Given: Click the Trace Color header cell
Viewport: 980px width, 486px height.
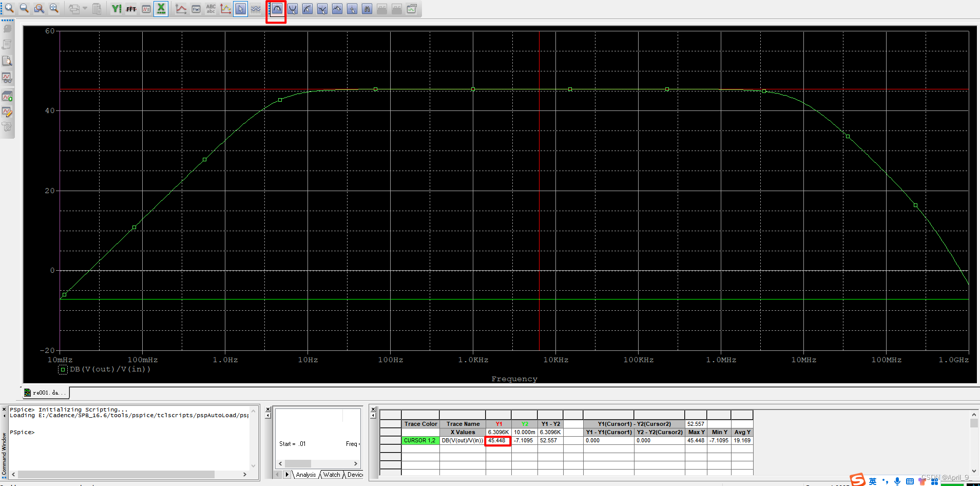Looking at the screenshot, I should tap(420, 424).
